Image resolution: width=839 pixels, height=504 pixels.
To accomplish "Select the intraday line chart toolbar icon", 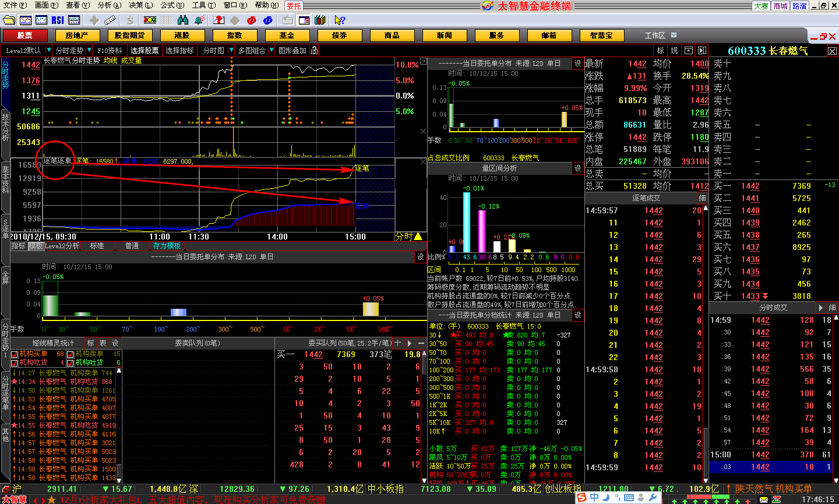I will click(x=25, y=20).
